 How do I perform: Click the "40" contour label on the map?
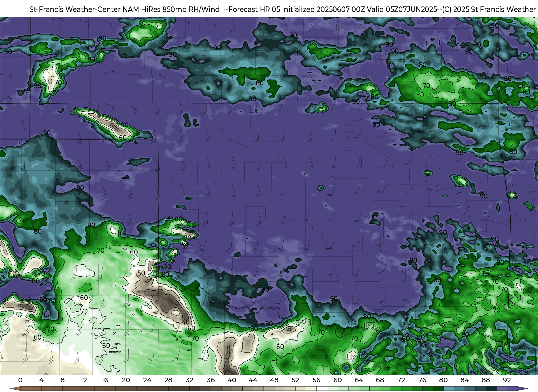click(186, 322)
